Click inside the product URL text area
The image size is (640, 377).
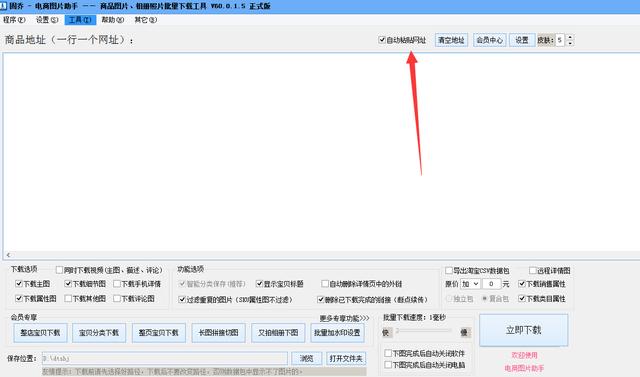(x=321, y=152)
